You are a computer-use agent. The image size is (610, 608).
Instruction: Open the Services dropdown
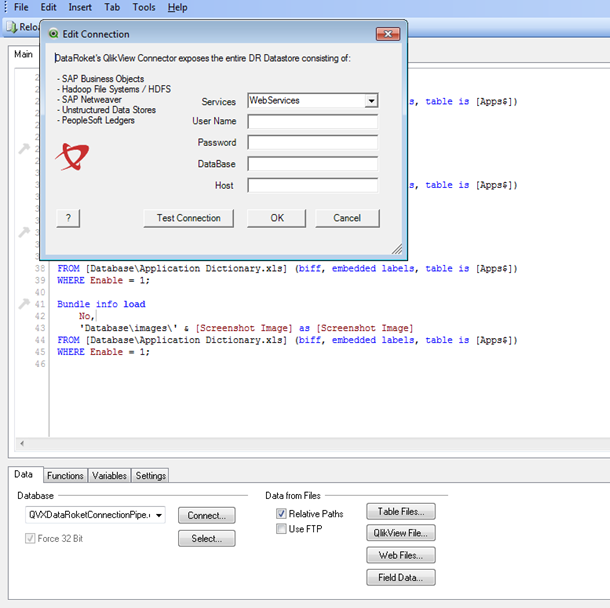[x=371, y=101]
